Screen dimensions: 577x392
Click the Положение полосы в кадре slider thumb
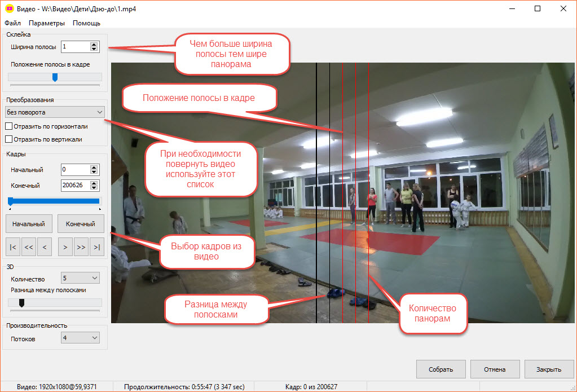(55, 77)
